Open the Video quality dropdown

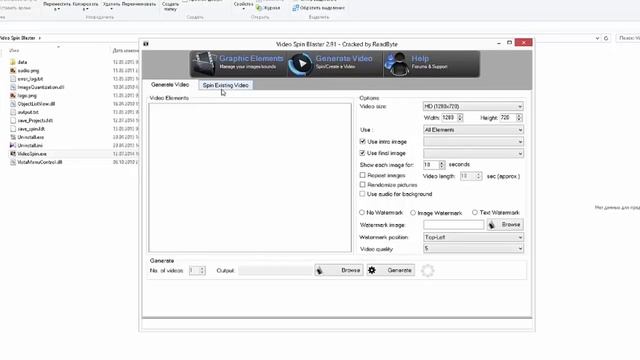(x=473, y=249)
